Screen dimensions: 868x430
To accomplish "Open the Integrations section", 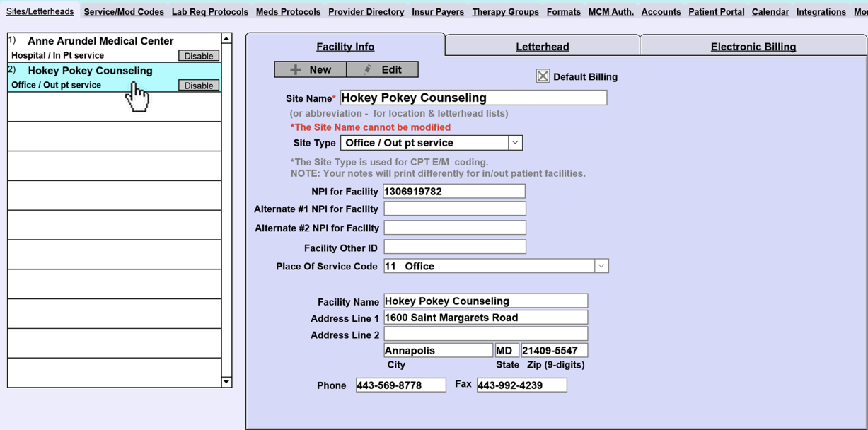I will (821, 12).
